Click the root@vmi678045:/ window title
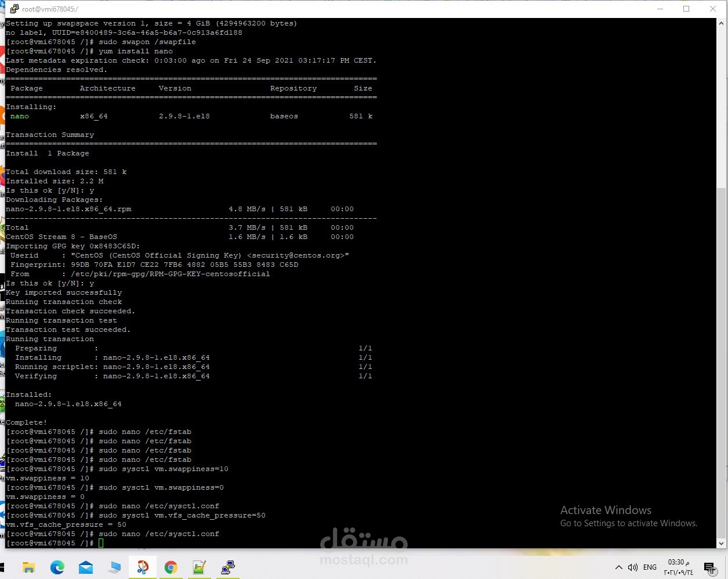 point(50,9)
